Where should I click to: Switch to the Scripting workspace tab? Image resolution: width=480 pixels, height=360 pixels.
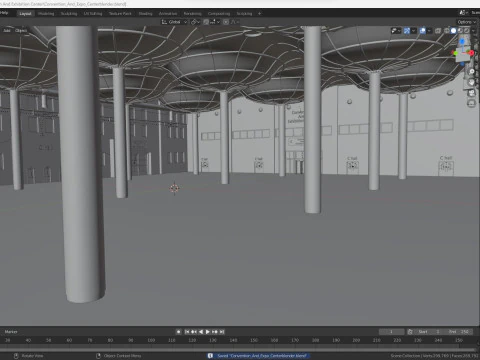pos(244,14)
